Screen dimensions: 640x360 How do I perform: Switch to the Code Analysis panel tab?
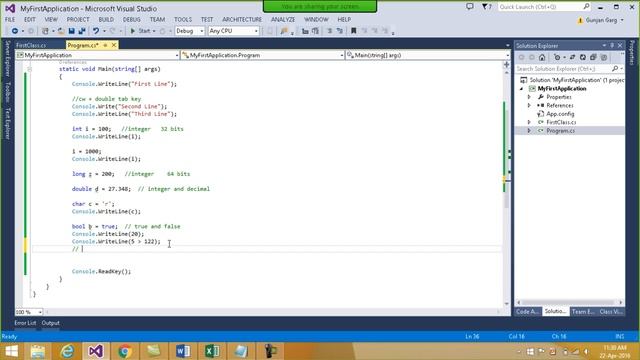click(x=528, y=311)
